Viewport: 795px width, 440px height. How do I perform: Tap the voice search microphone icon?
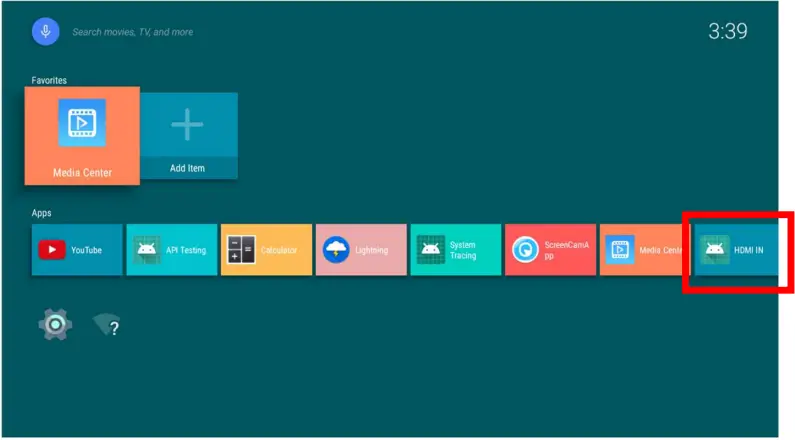tap(46, 31)
